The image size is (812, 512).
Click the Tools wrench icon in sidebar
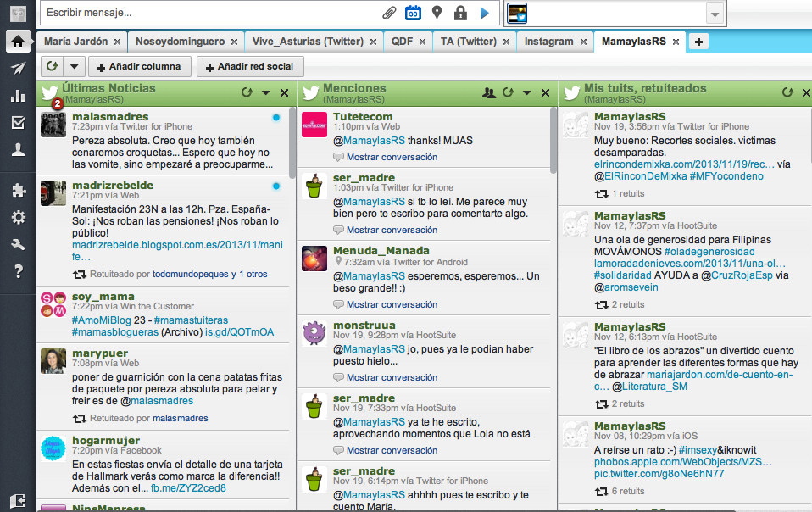tap(18, 244)
